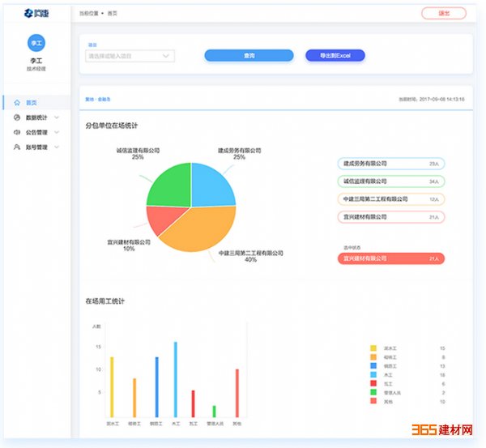Viewport: 486px width, 448px height.
Task: Select 中建三局第二工程有限公司 legend item
Action: click(390, 199)
